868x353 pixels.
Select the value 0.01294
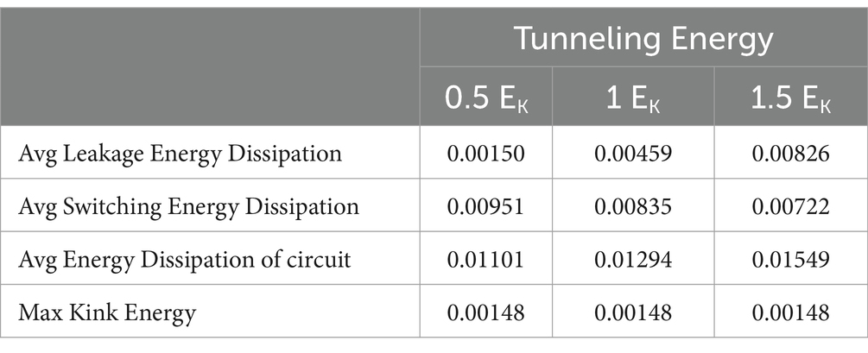[x=633, y=260]
